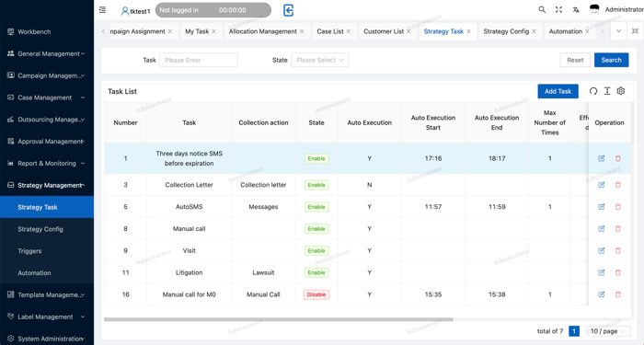Click the blue logout icon beside the timer
The height and width of the screenshot is (345, 644).
[288, 10]
